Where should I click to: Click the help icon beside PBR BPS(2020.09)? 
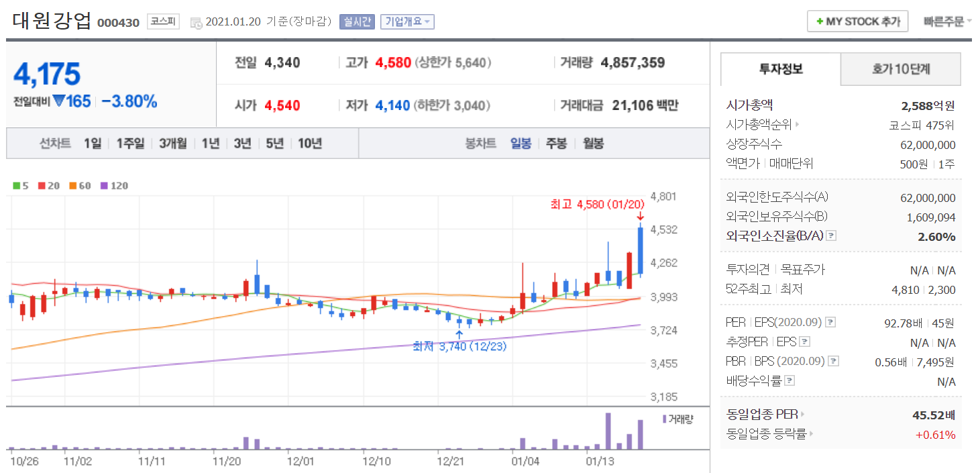point(833,362)
